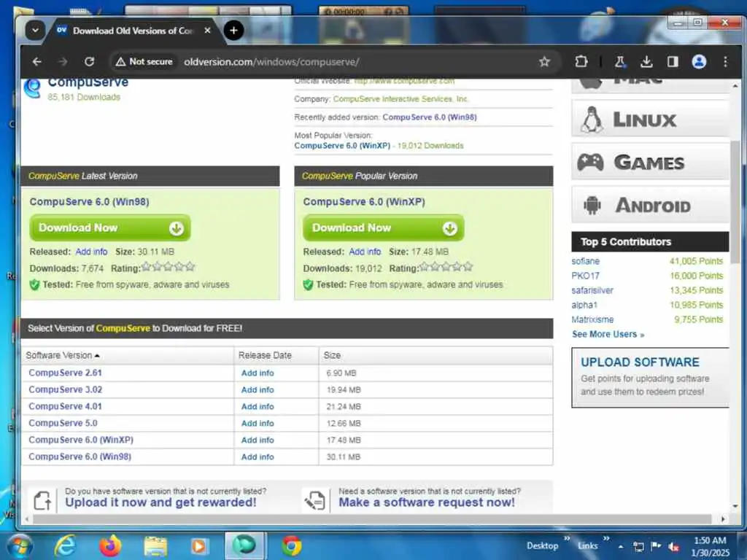Open CompuServe Interactive Services company link

[400, 99]
